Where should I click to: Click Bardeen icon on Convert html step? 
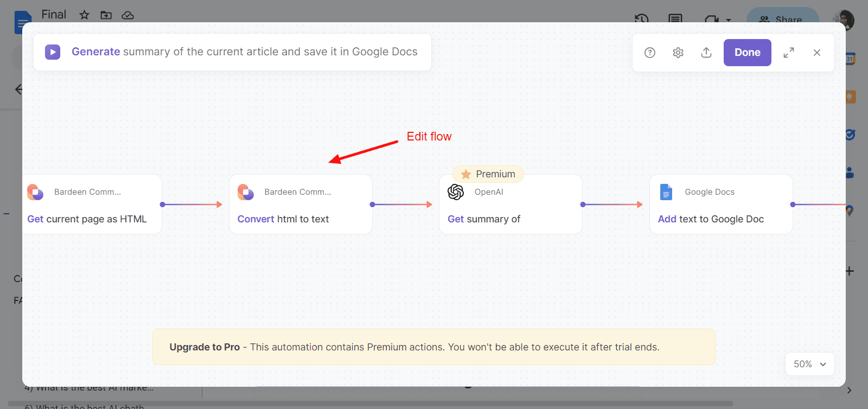click(x=246, y=192)
